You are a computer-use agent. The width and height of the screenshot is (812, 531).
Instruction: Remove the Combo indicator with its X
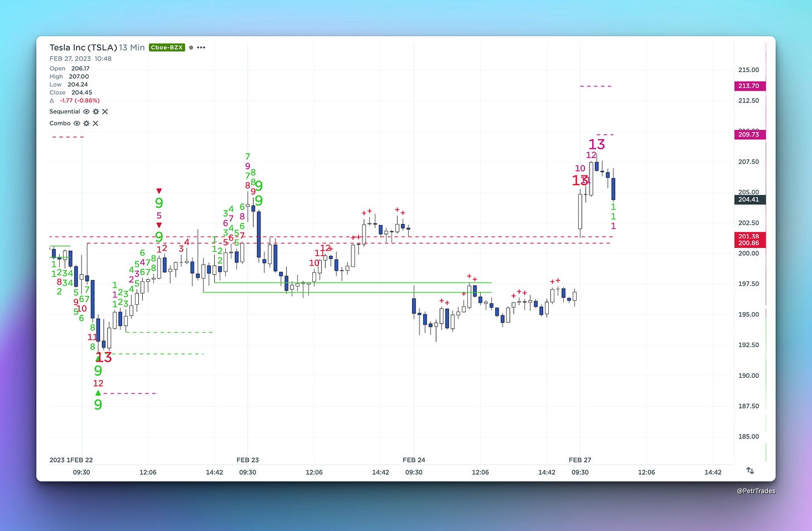click(x=95, y=123)
